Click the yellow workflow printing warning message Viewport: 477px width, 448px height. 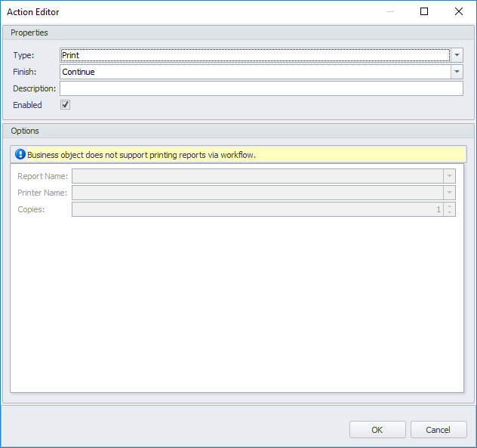(x=141, y=155)
